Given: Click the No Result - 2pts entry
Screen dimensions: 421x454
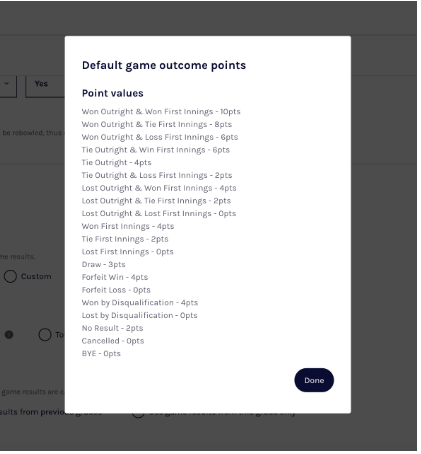Looking at the screenshot, I should pyautogui.click(x=112, y=328).
